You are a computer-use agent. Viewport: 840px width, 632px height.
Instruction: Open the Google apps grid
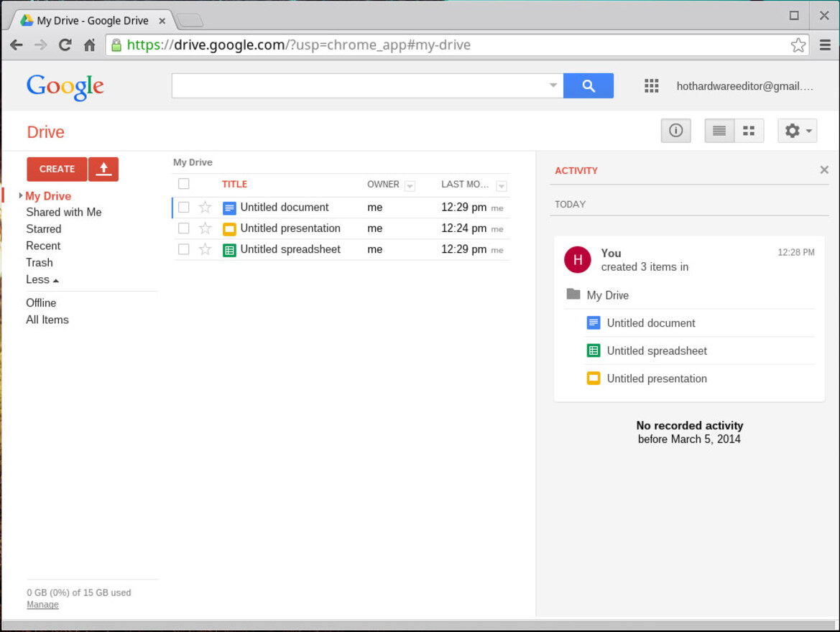(x=652, y=85)
